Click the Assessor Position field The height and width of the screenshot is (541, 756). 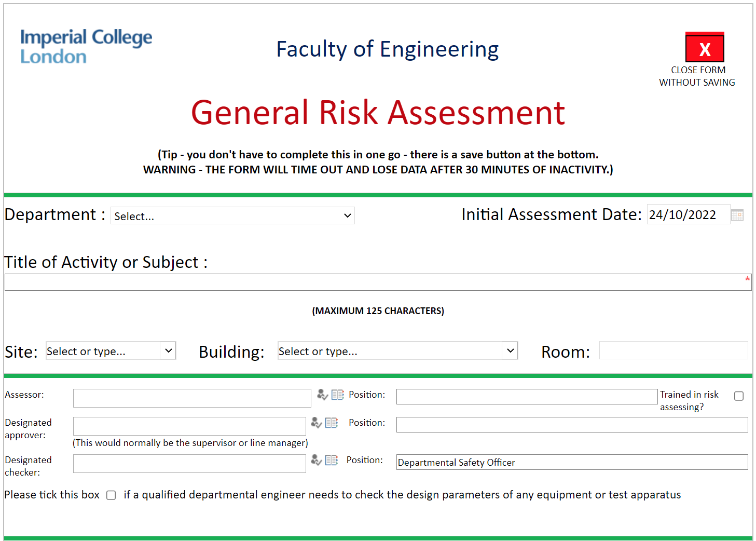coord(527,397)
